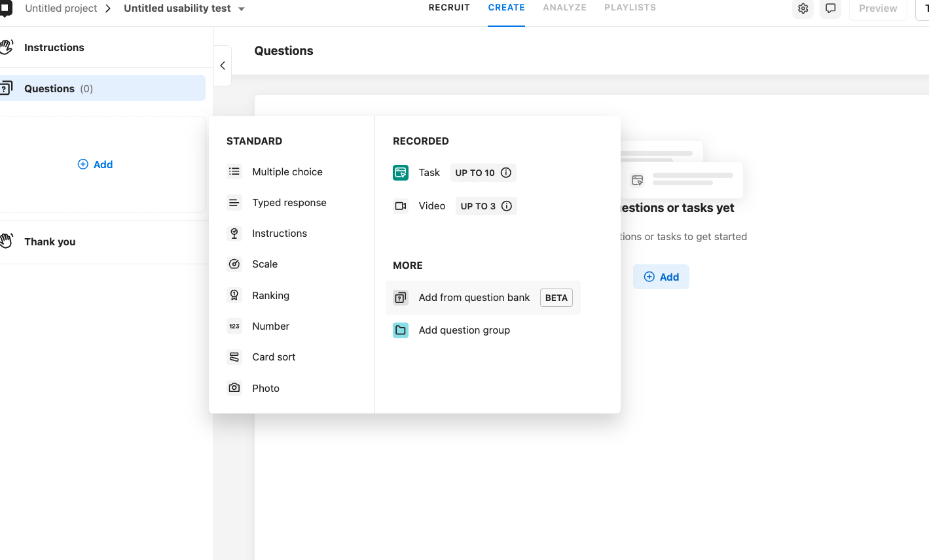Click the settings gear icon
This screenshot has height=560, width=929.
click(803, 9)
